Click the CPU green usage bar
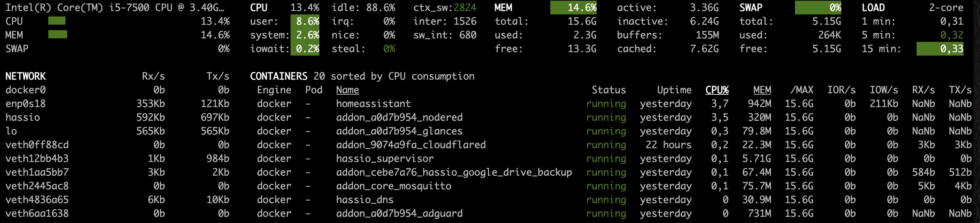The image size is (980, 223). click(x=57, y=21)
